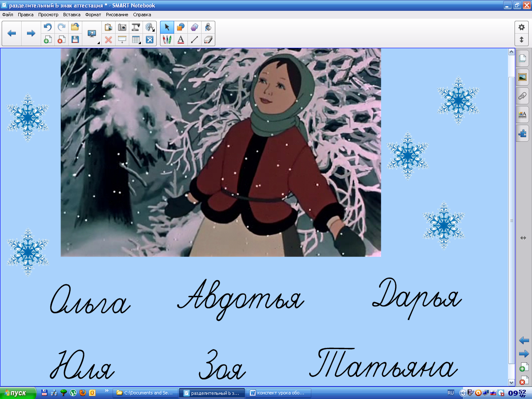Undo the last action
The width and height of the screenshot is (532, 399).
(48, 27)
